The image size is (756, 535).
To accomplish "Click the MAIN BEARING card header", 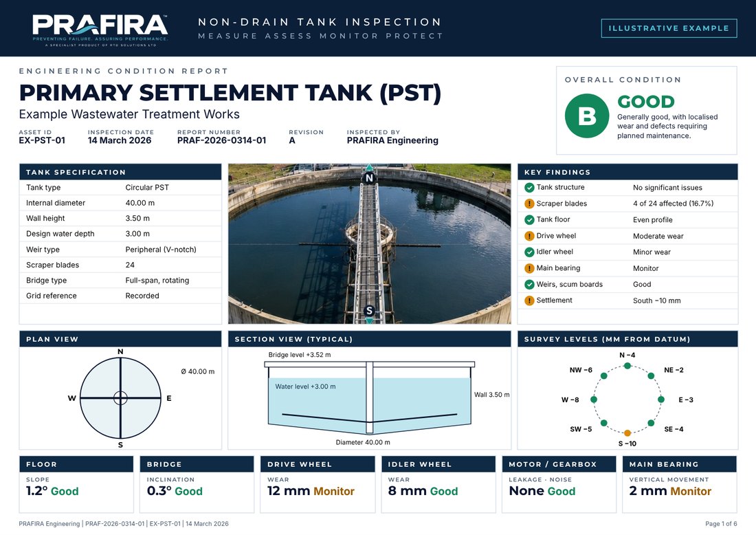I will [680, 464].
